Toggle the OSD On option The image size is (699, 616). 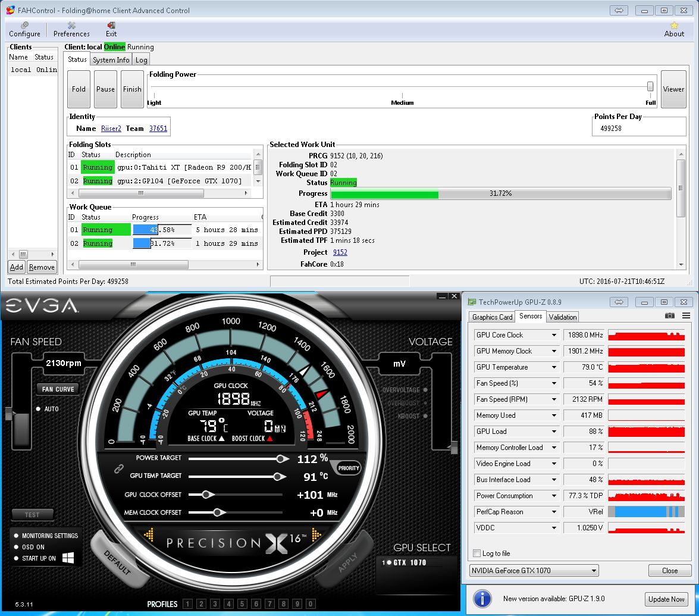pos(17,547)
